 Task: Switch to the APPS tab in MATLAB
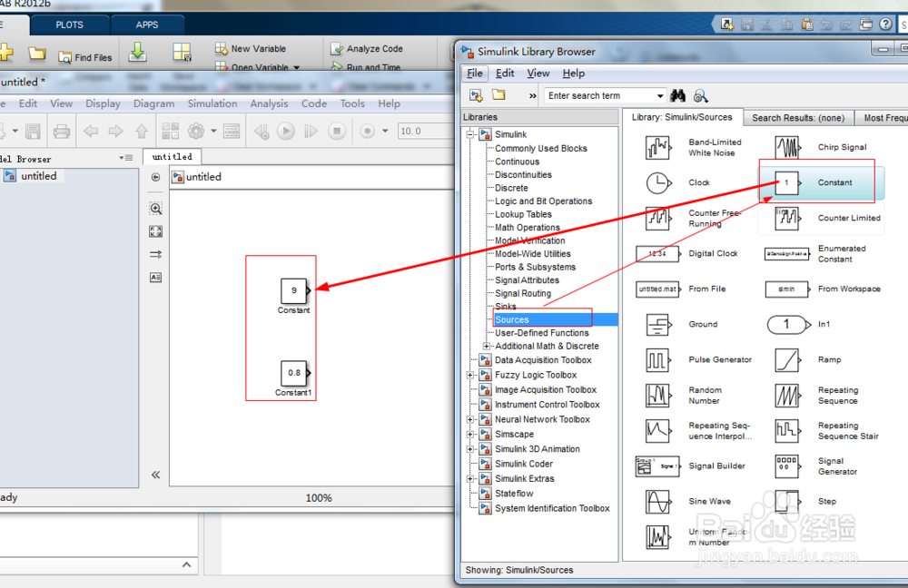point(147,24)
